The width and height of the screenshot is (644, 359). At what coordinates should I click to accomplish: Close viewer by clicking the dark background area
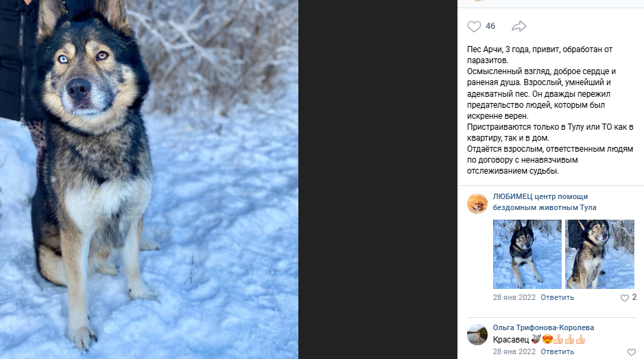tap(377, 179)
